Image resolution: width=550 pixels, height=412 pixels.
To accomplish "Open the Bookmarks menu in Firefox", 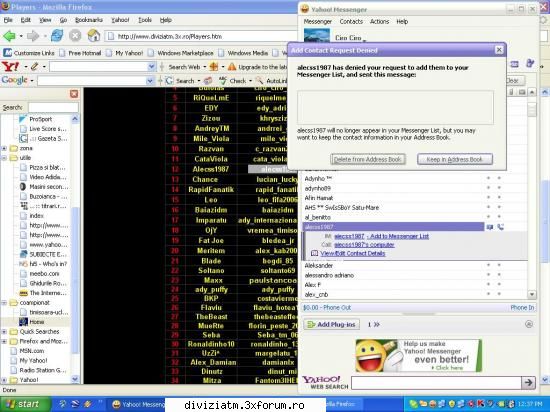I will (89, 20).
